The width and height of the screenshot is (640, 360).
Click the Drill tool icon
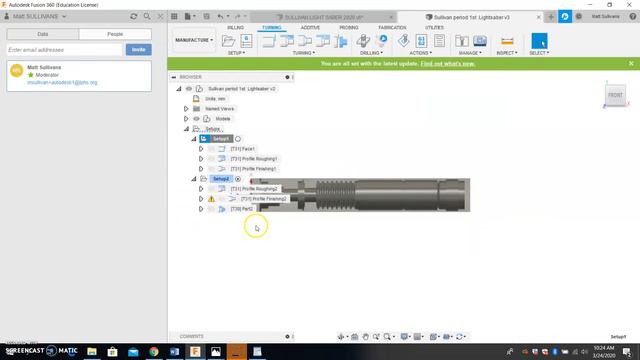tap(363, 41)
